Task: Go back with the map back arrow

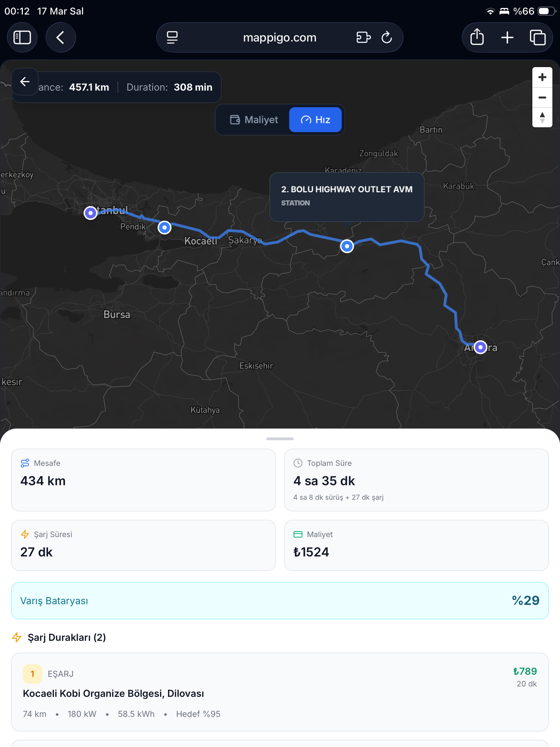Action: pyautogui.click(x=25, y=82)
